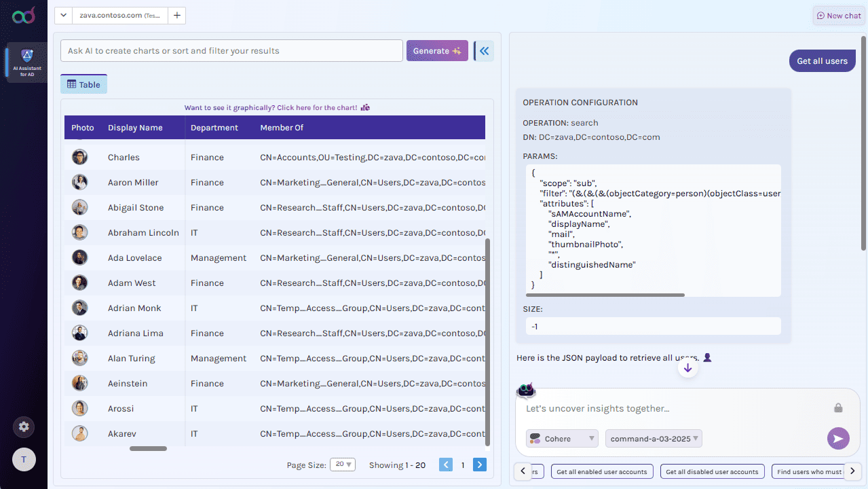Open the Page Size dropdown showing 20
The image size is (868, 489).
click(343, 464)
